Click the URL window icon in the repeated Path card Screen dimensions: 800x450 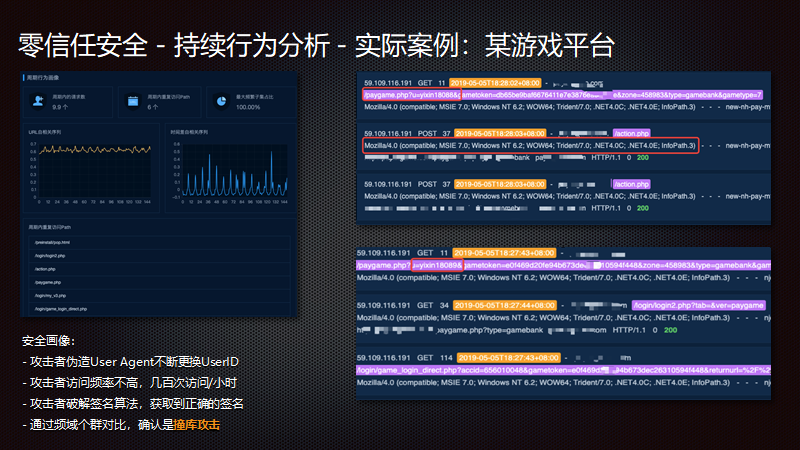(x=133, y=101)
